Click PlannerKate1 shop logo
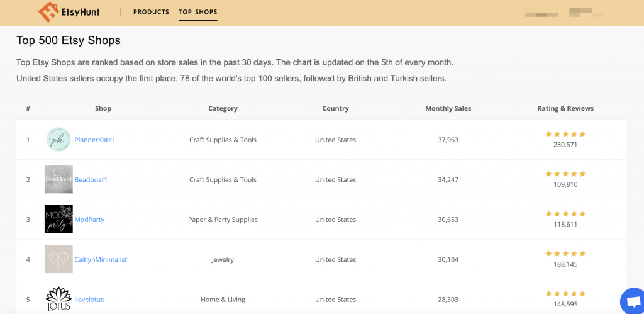The height and width of the screenshot is (314, 644). tap(58, 140)
